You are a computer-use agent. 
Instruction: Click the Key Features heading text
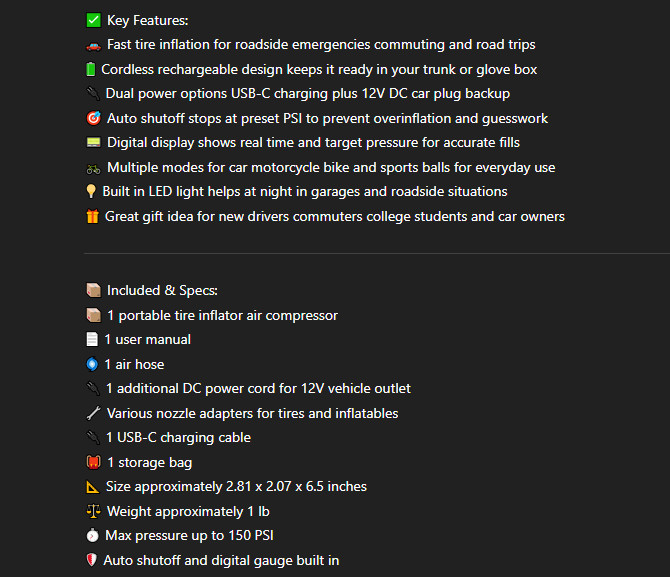147,21
